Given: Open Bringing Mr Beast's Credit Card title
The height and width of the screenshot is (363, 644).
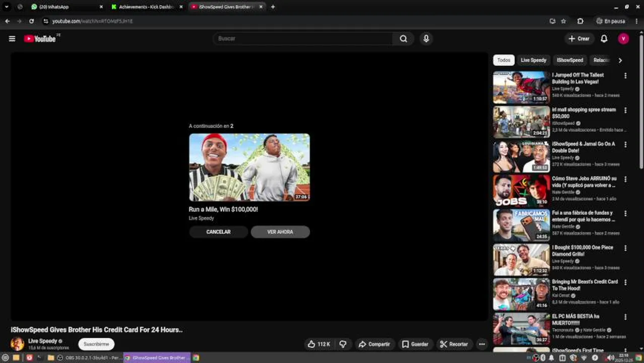Looking at the screenshot, I should (585, 285).
